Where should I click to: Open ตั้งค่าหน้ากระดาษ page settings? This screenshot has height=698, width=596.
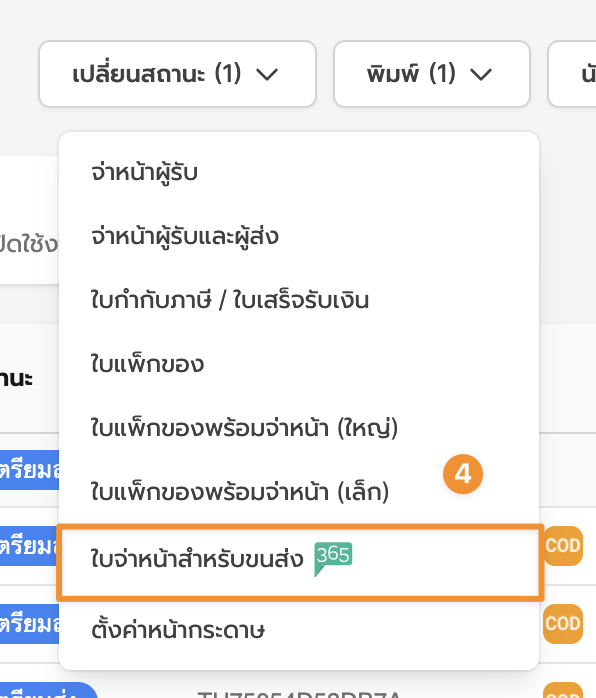click(x=178, y=630)
